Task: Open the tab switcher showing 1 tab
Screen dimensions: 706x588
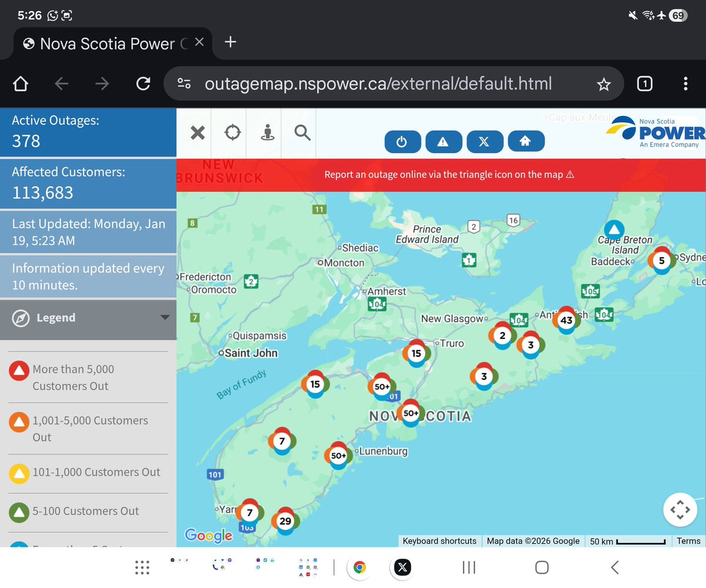Action: click(645, 84)
